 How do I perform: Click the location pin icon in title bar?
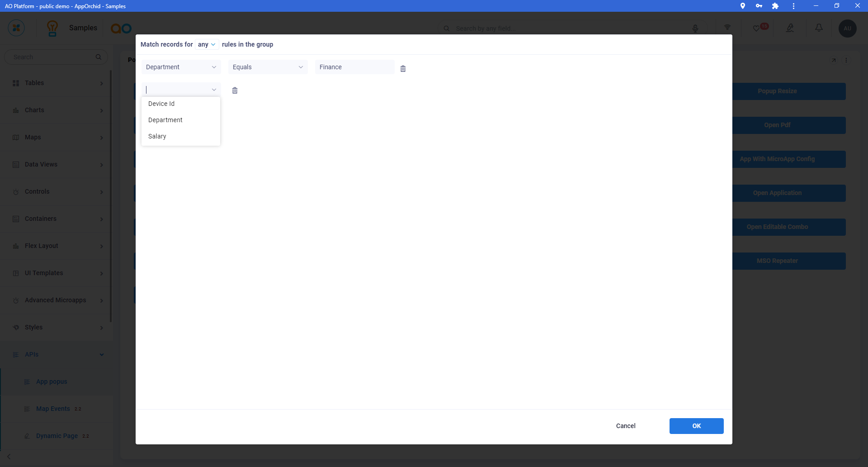[x=742, y=6]
